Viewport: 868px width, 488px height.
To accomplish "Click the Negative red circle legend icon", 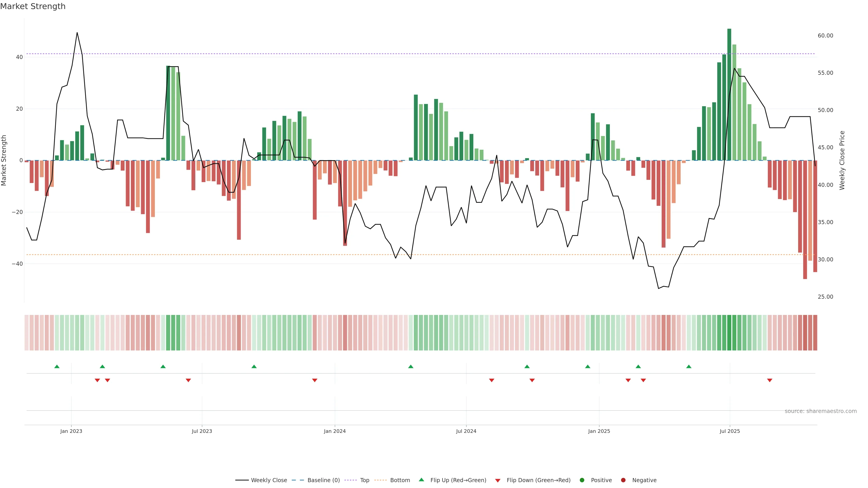I will pyautogui.click(x=623, y=480).
